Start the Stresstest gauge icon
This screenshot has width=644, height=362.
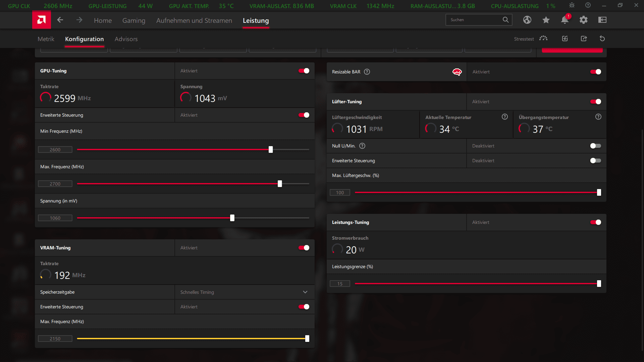point(543,39)
